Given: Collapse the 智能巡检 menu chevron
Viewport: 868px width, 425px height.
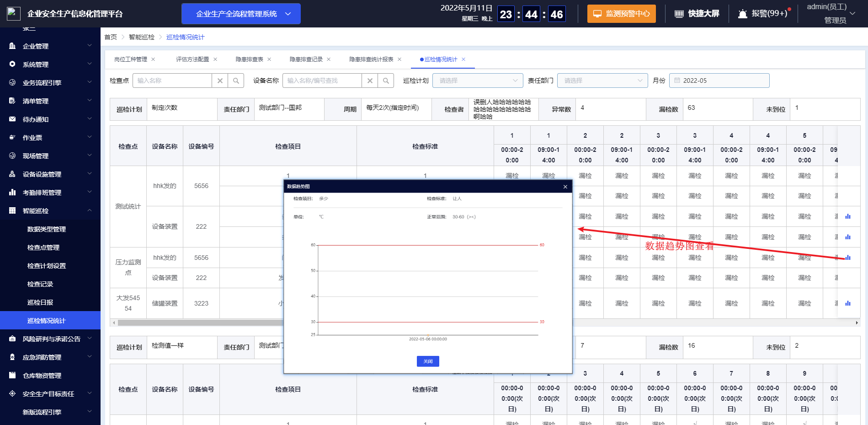Looking at the screenshot, I should (90, 210).
